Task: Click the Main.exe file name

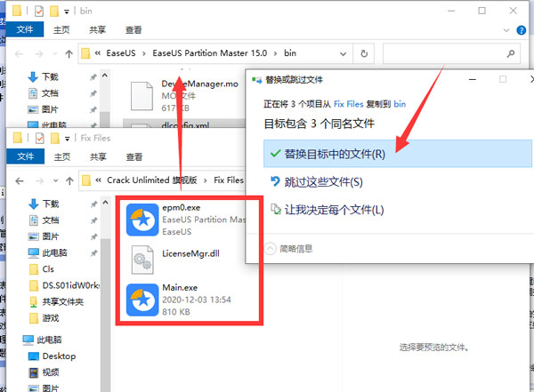Action: (180, 287)
